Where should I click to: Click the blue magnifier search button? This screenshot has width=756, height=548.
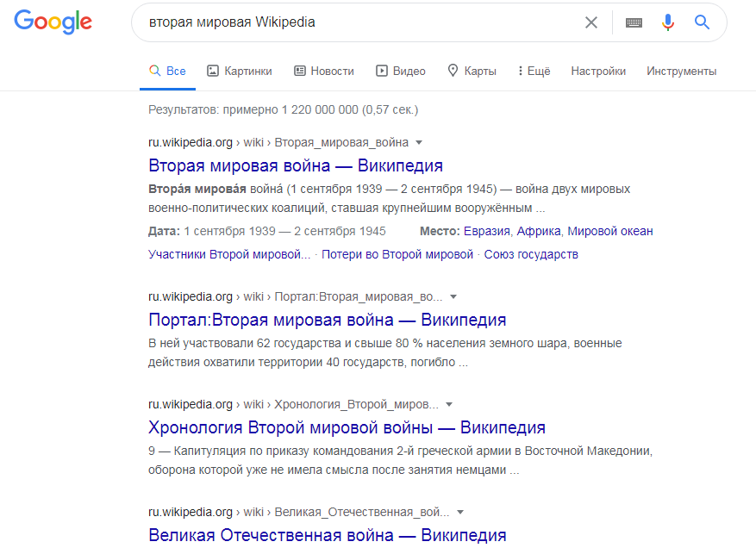coord(702,22)
